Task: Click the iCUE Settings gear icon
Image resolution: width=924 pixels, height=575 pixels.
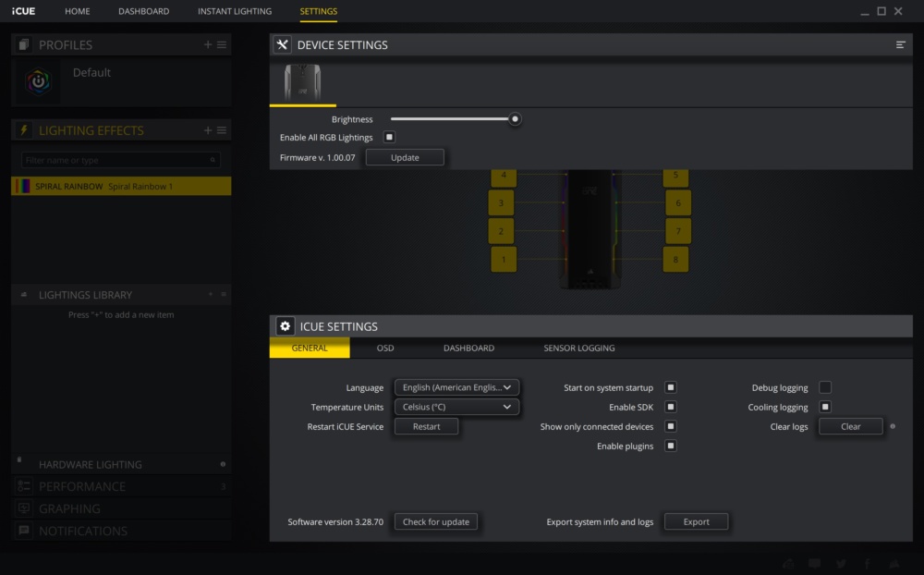Action: pyautogui.click(x=285, y=326)
